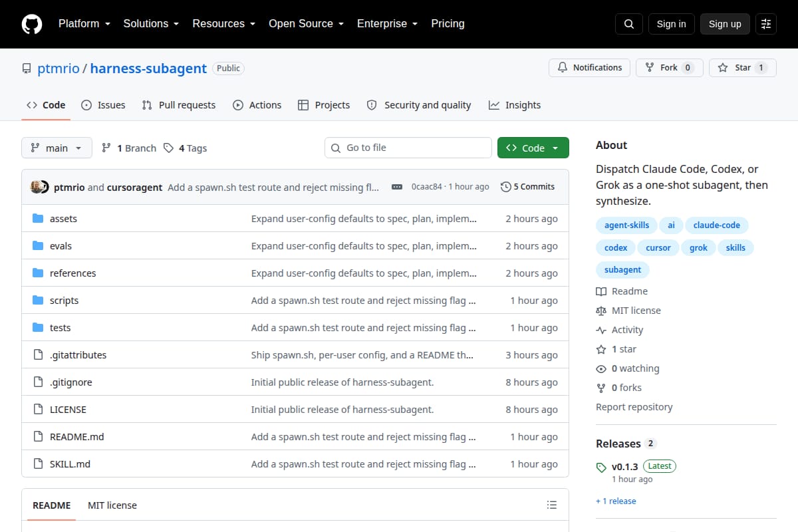Click the scripts folder icon
798x532 pixels.
(38, 301)
